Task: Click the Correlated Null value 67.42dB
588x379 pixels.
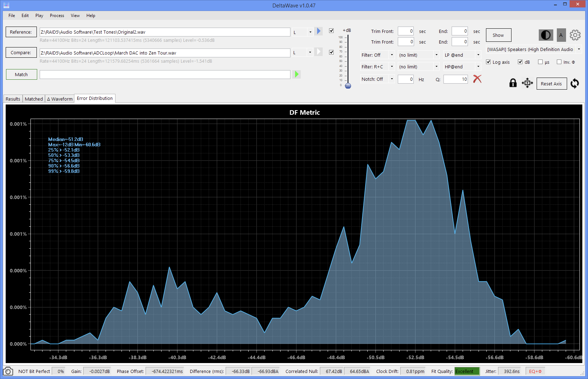Action: (x=332, y=371)
